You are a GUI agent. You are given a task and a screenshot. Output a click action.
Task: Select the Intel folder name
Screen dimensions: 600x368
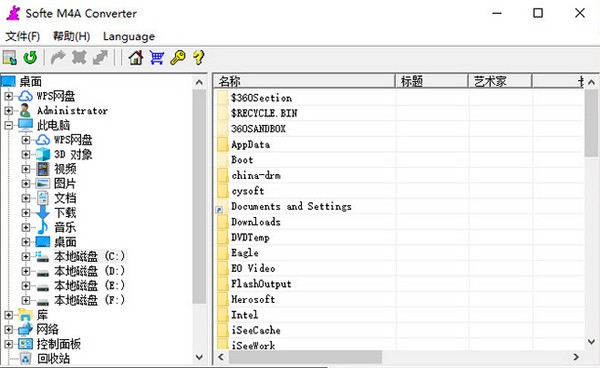(x=245, y=315)
